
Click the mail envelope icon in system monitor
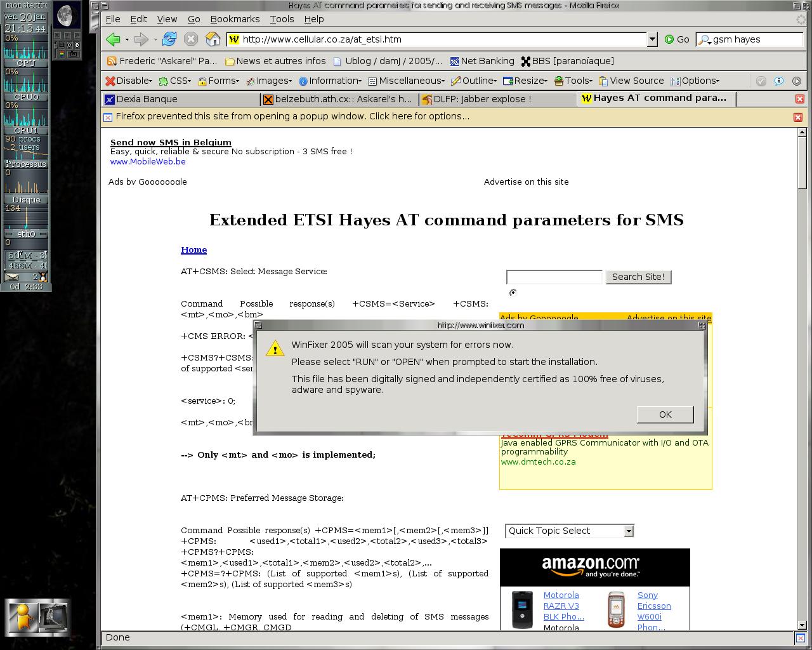[12, 277]
